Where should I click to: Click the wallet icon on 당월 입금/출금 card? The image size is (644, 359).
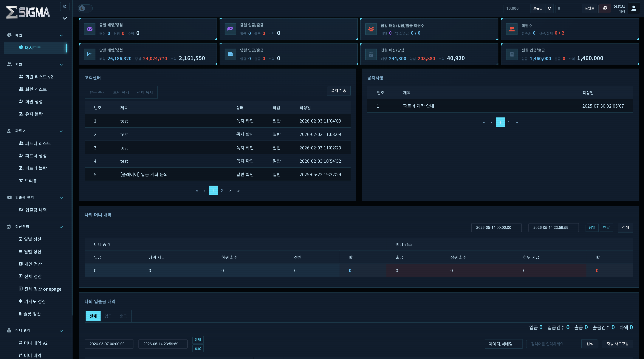(230, 54)
